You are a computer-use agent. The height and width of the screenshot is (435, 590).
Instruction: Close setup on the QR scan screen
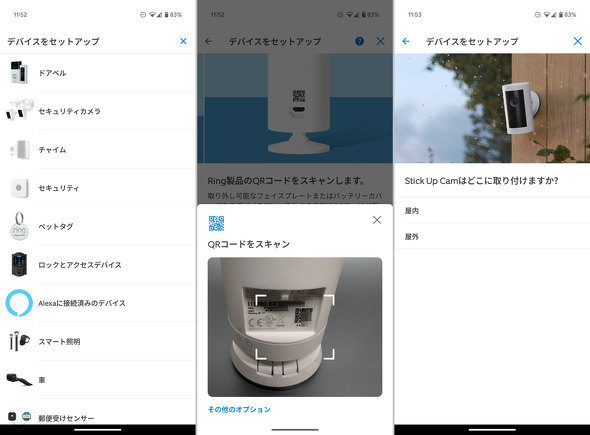[380, 41]
